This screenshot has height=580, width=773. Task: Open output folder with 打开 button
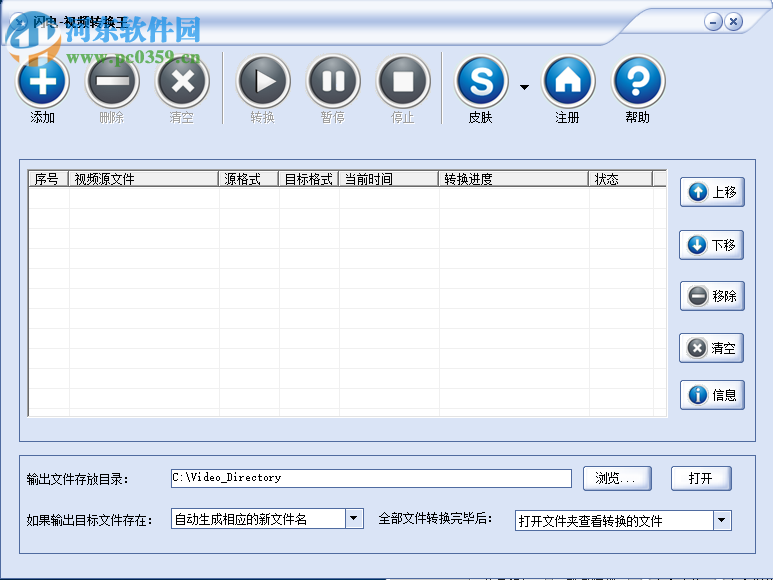701,478
